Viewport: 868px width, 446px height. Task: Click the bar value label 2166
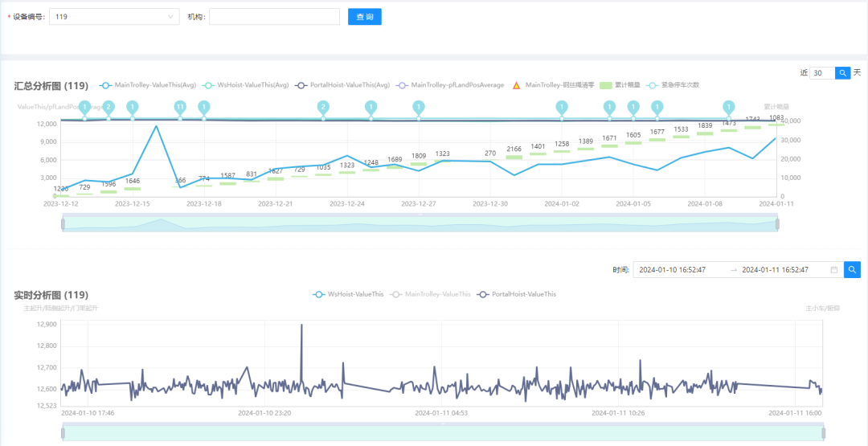click(x=514, y=149)
